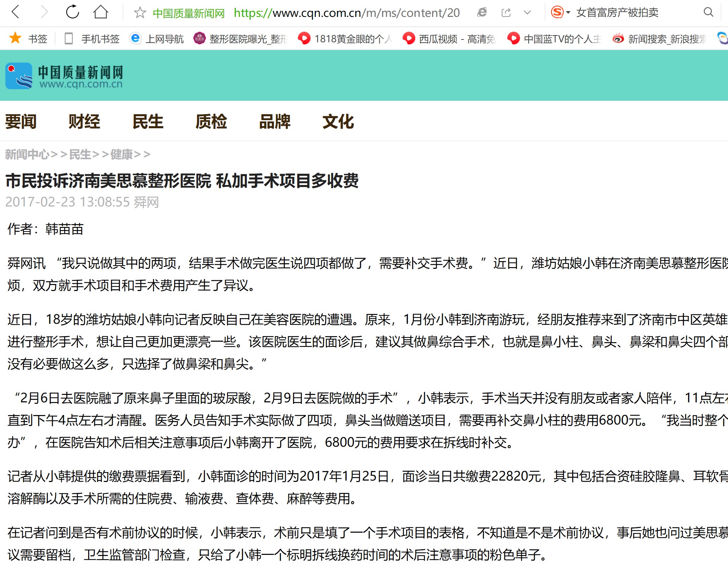Open the 整形医院曝光 bookmark
Viewport: 728px width, 575px height.
click(240, 38)
